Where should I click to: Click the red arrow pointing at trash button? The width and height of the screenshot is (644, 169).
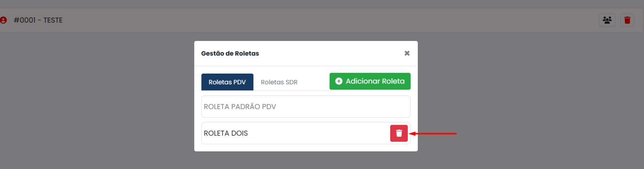pos(433,133)
